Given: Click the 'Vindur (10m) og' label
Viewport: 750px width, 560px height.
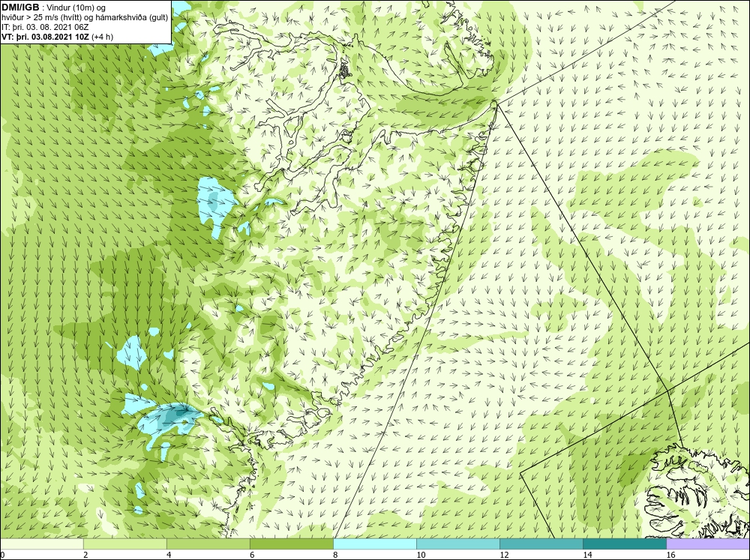Looking at the screenshot, I should click(76, 8).
